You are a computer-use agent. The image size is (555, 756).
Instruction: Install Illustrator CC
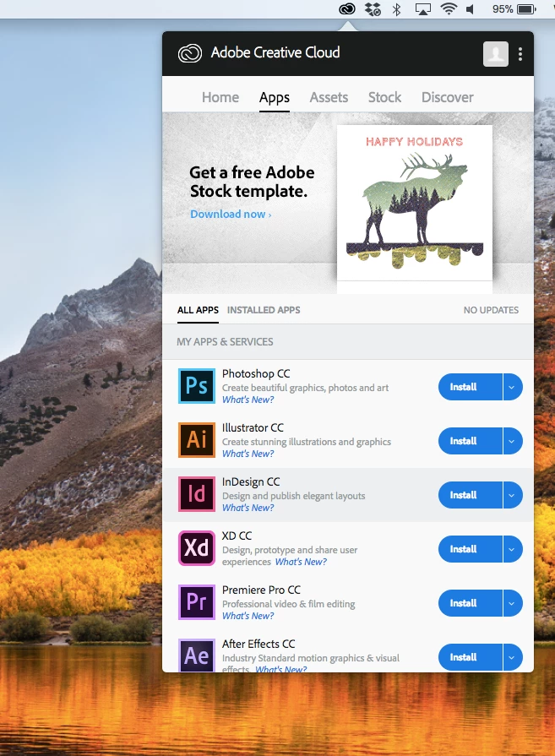point(471,441)
